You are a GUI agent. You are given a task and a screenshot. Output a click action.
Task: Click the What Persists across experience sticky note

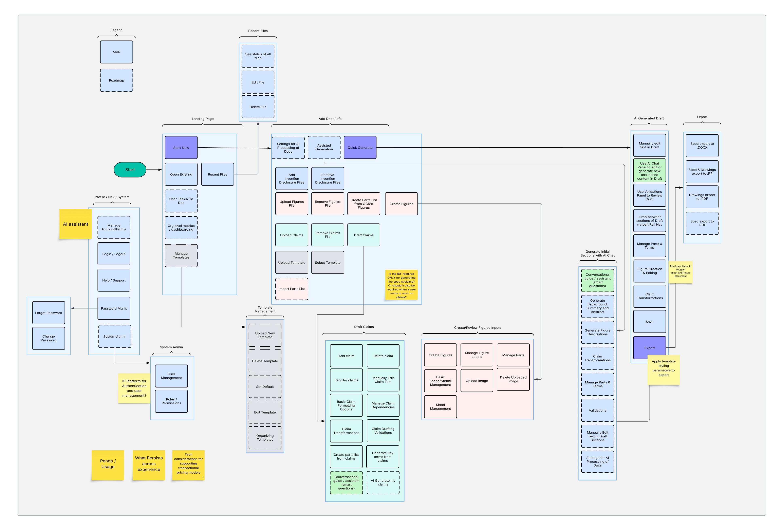click(x=149, y=465)
